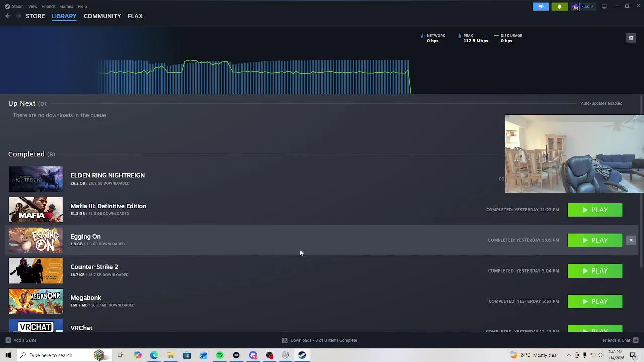Switch to the STORE tab
644x362 pixels.
[35, 16]
